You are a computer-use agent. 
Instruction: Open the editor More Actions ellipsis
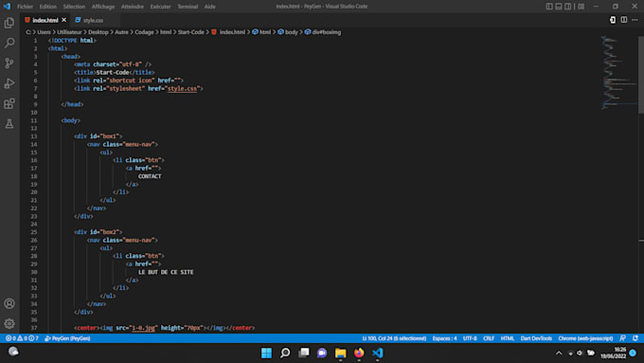pos(635,20)
